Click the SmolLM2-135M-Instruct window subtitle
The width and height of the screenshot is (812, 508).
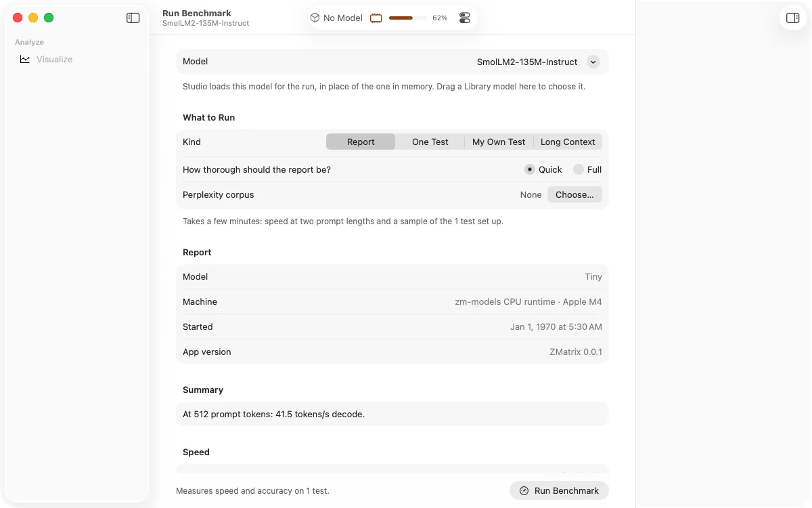[x=206, y=23]
